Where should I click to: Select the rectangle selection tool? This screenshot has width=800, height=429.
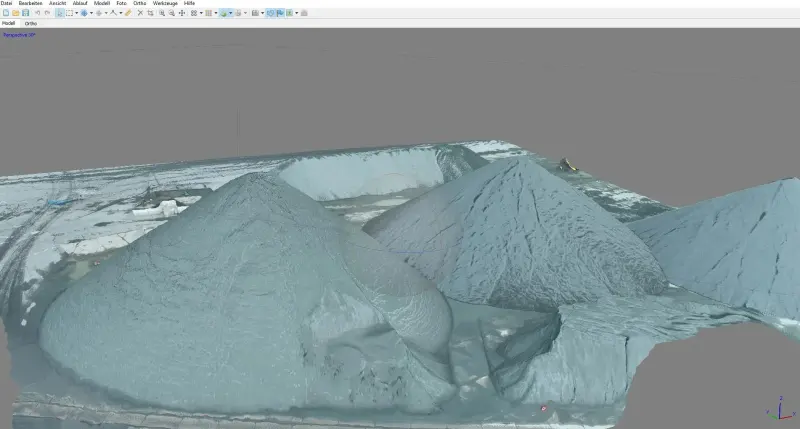coord(69,13)
